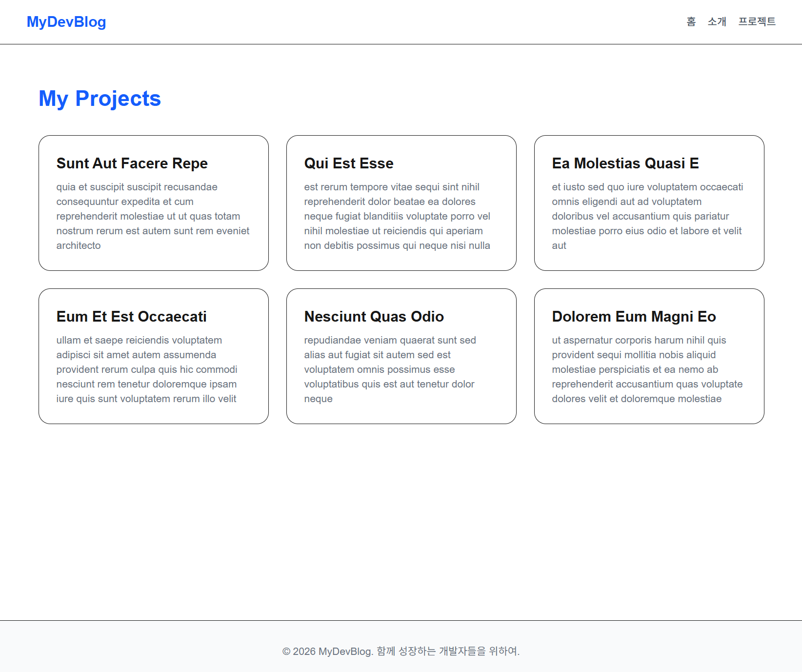Click the MyDevBlog logo link
The width and height of the screenshot is (802, 672).
tap(66, 22)
